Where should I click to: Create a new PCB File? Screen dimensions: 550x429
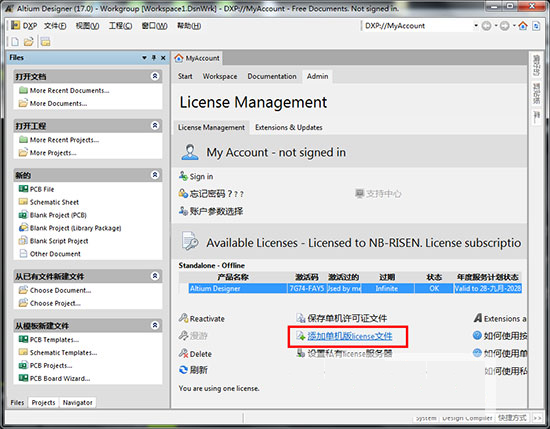tap(42, 189)
